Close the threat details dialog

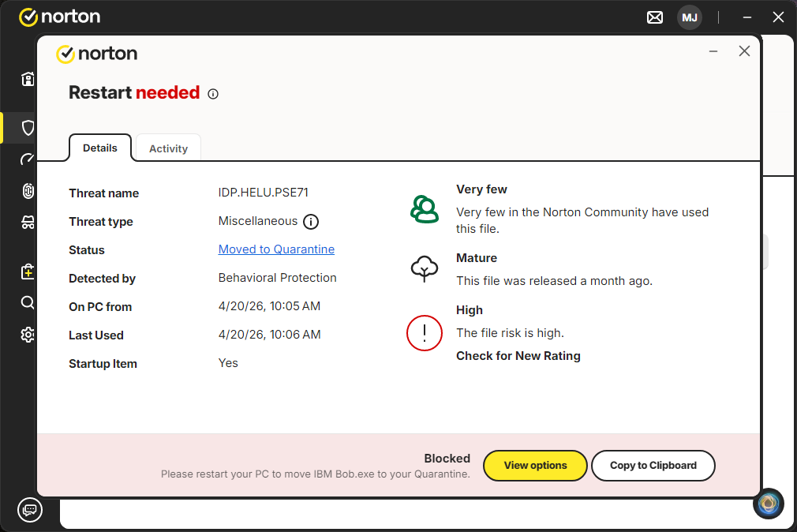click(x=744, y=51)
